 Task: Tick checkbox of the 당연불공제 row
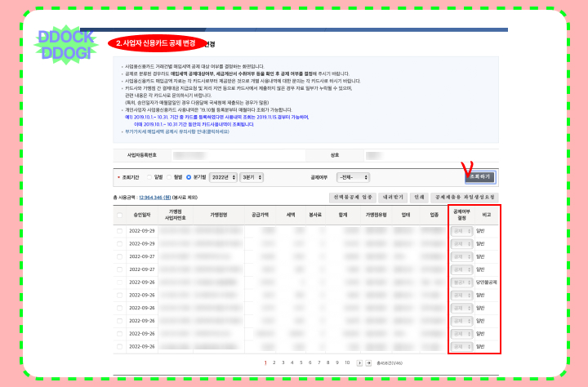[119, 282]
